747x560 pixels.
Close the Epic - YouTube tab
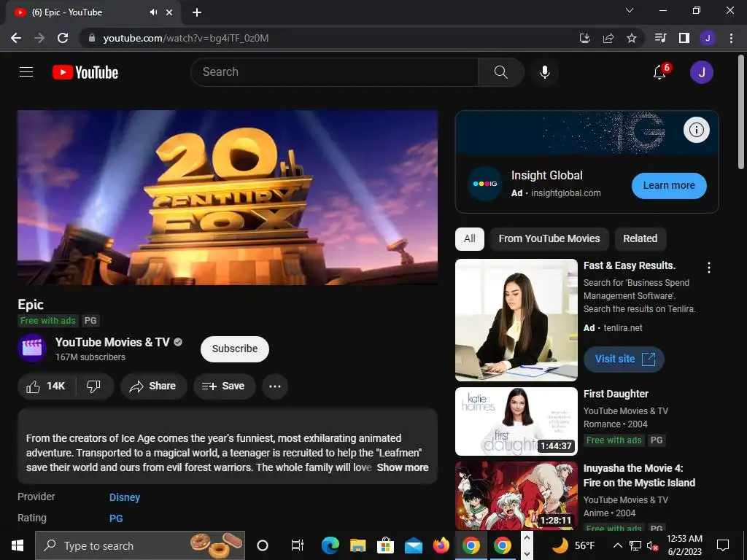[x=169, y=12]
